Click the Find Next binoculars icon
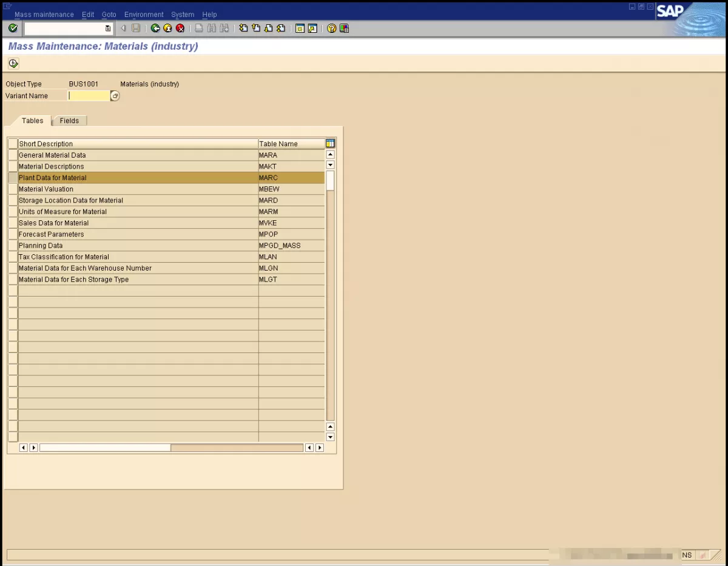Screen dimensions: 728x566 (x=224, y=29)
